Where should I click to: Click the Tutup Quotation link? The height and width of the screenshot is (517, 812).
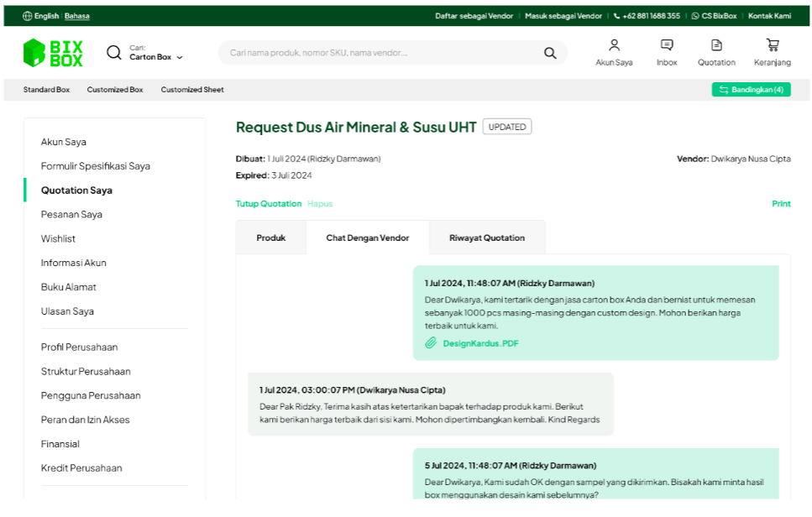268,204
